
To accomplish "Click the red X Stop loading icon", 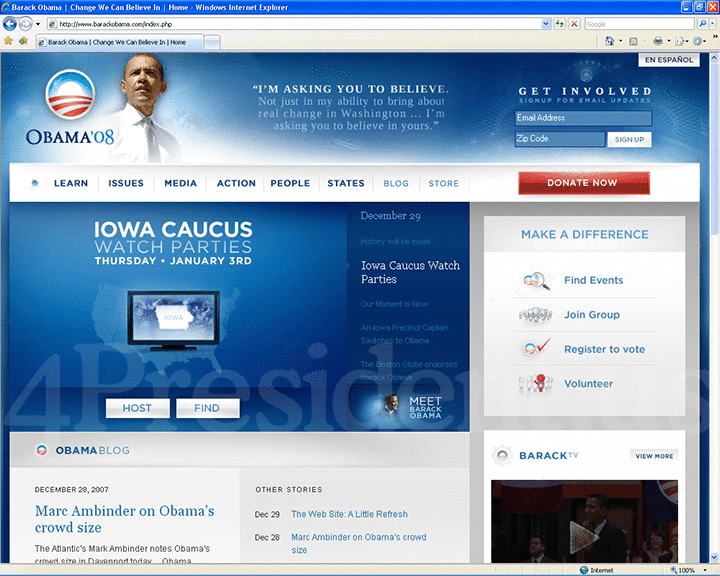I will pyautogui.click(x=574, y=24).
